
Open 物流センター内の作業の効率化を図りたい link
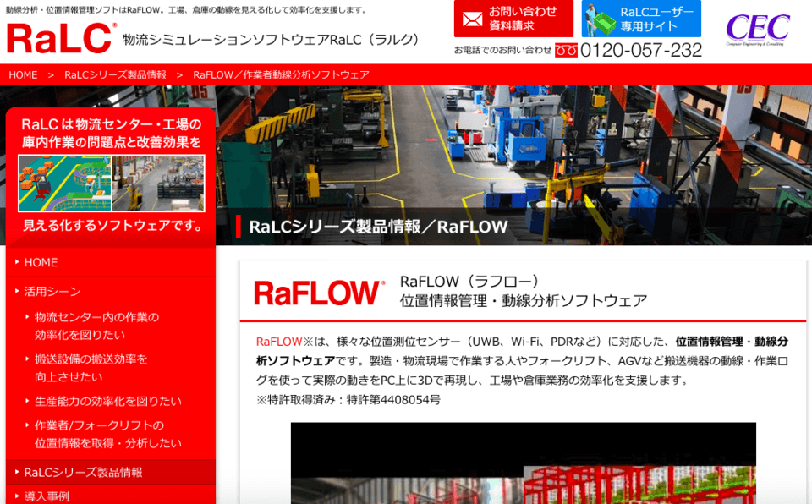96,326
